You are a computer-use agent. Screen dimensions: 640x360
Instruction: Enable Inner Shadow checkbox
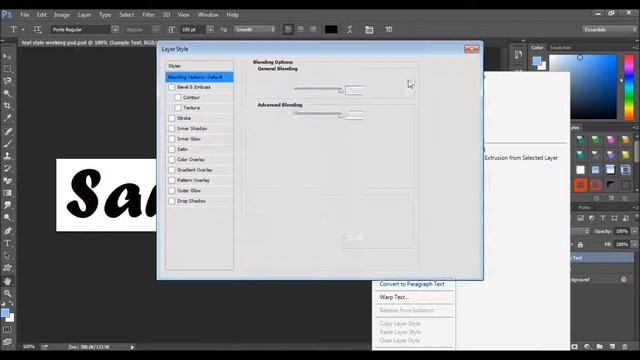click(171, 129)
